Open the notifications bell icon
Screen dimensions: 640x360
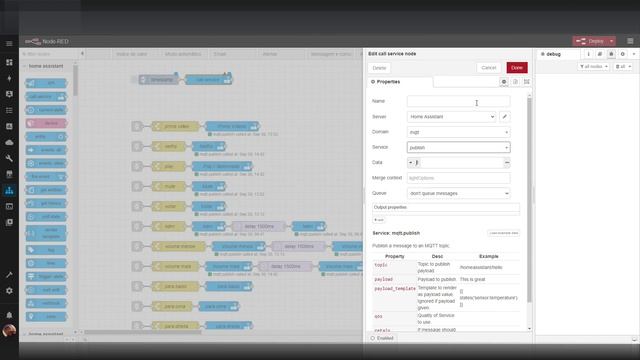(9, 315)
